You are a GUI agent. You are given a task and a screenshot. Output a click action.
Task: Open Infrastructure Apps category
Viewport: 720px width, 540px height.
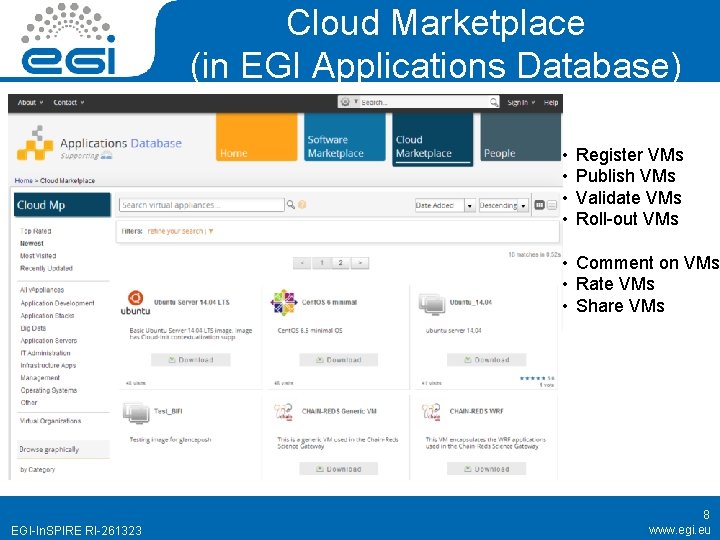(48, 366)
